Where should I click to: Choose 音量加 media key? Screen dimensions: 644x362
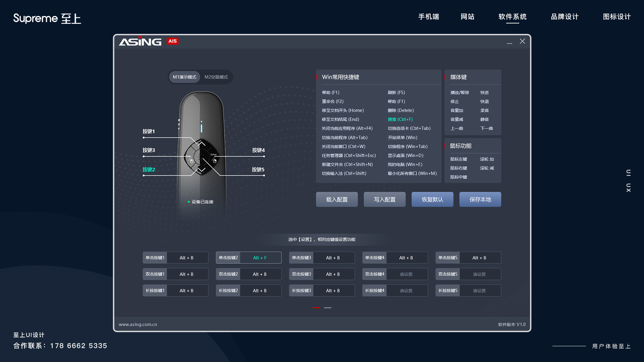pos(457,111)
